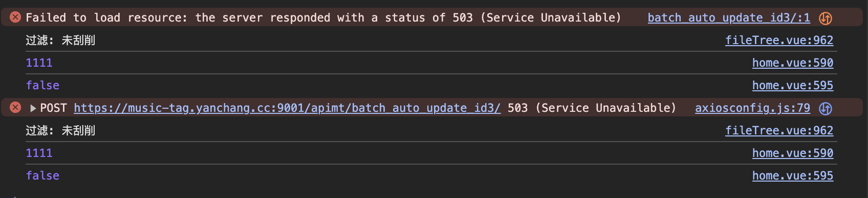The width and height of the screenshot is (868, 198).
Task: Open fileTree.vue:962 link above the POST error
Action: (x=779, y=41)
